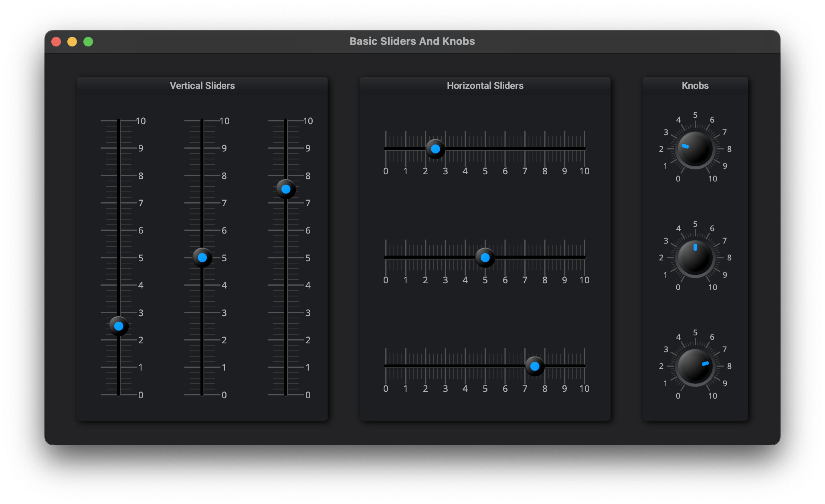Click the 0 label under the bottom horizontal slider
825x504 pixels.
click(386, 389)
